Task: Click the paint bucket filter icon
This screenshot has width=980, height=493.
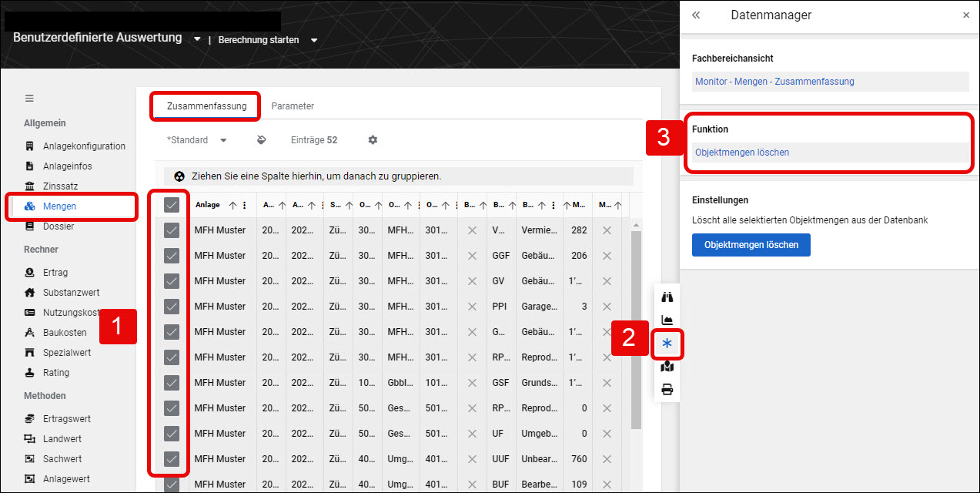Action: pos(261,140)
